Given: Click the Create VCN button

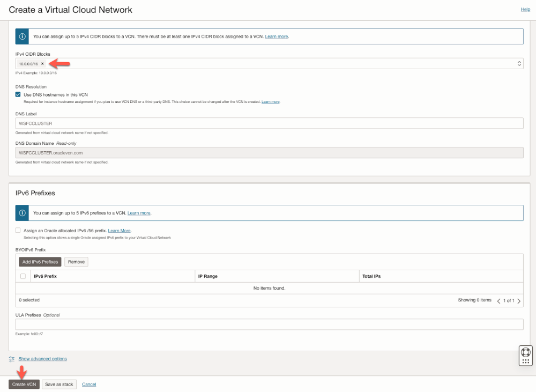Looking at the screenshot, I should pos(24,384).
